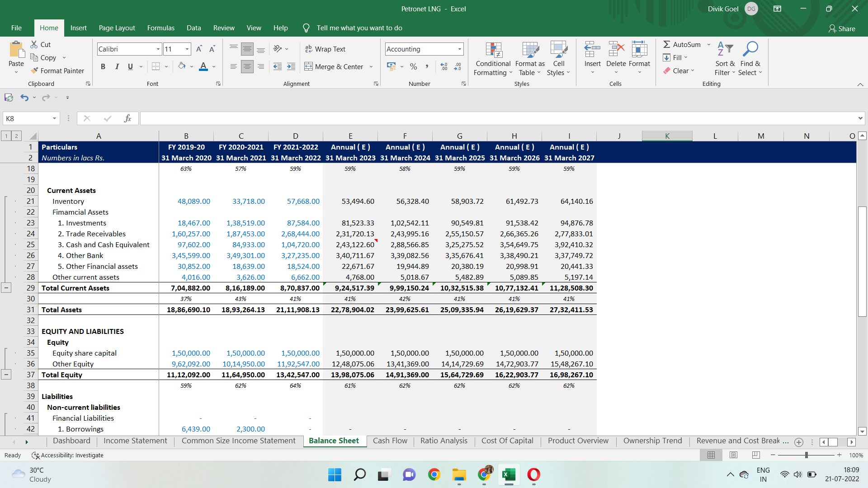Viewport: 868px width, 488px height.
Task: Apply Percent Style format
Action: pyautogui.click(x=413, y=66)
